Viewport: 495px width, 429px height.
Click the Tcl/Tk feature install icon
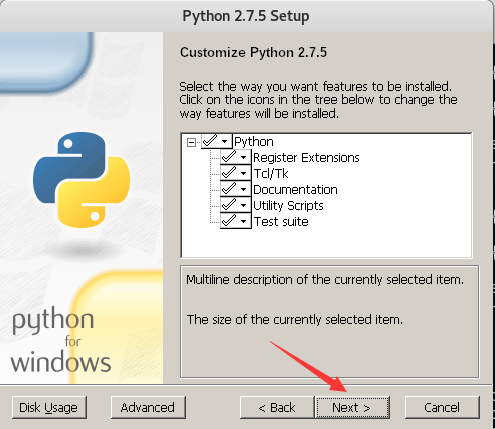(x=235, y=173)
